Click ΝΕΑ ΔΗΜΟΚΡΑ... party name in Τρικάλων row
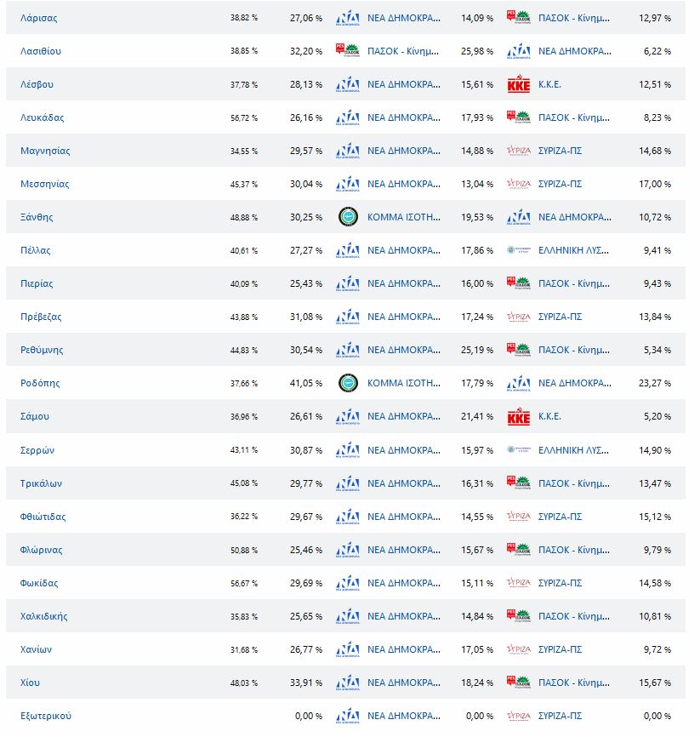700x737 pixels. tap(404, 483)
